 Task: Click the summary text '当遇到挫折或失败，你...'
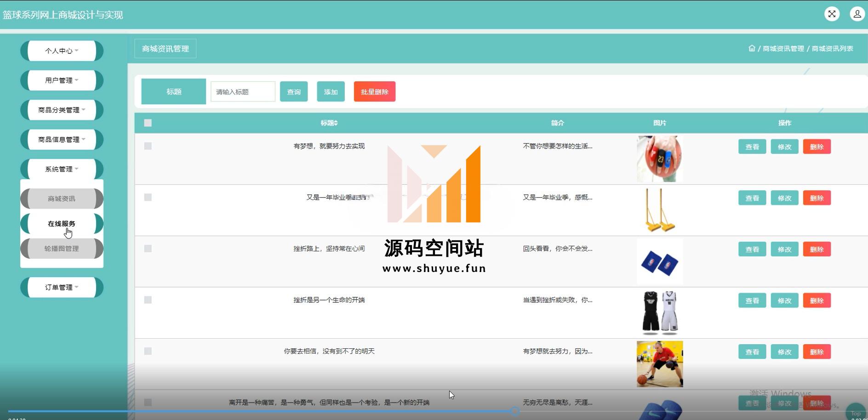coord(557,300)
